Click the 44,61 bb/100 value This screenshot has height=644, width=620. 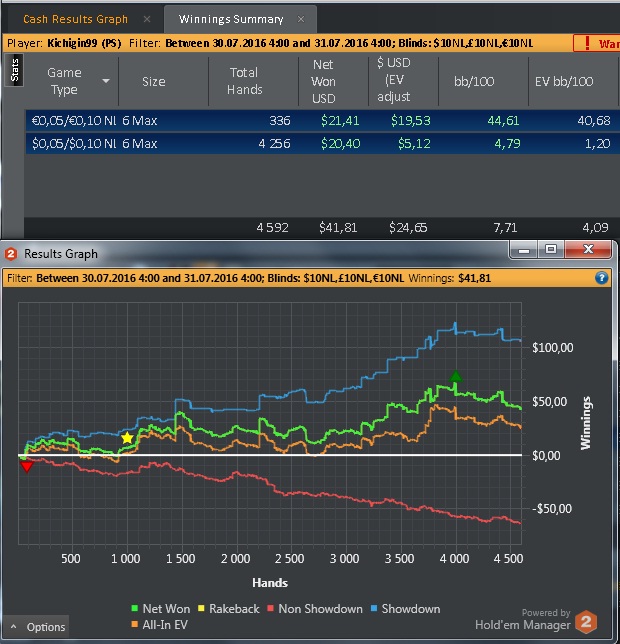(503, 120)
